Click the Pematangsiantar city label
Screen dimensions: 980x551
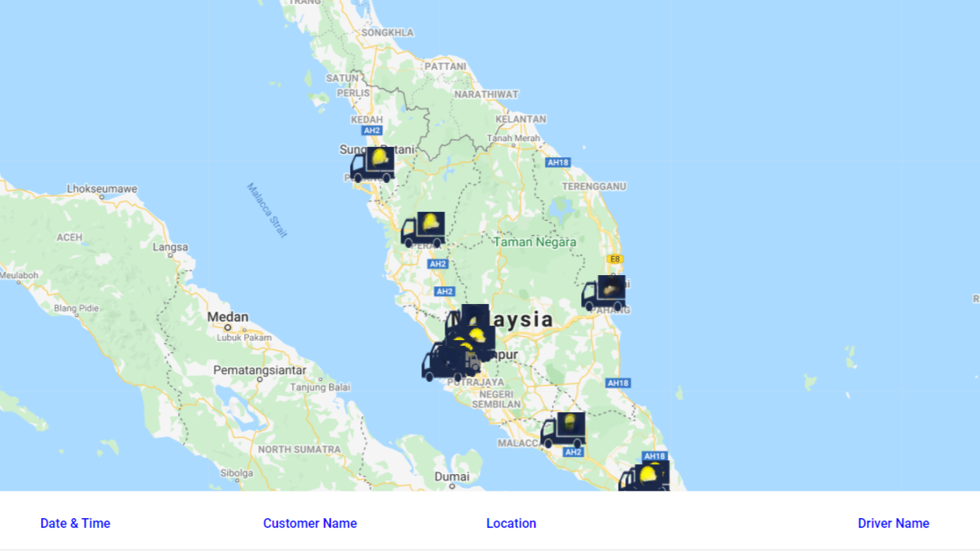(x=259, y=371)
